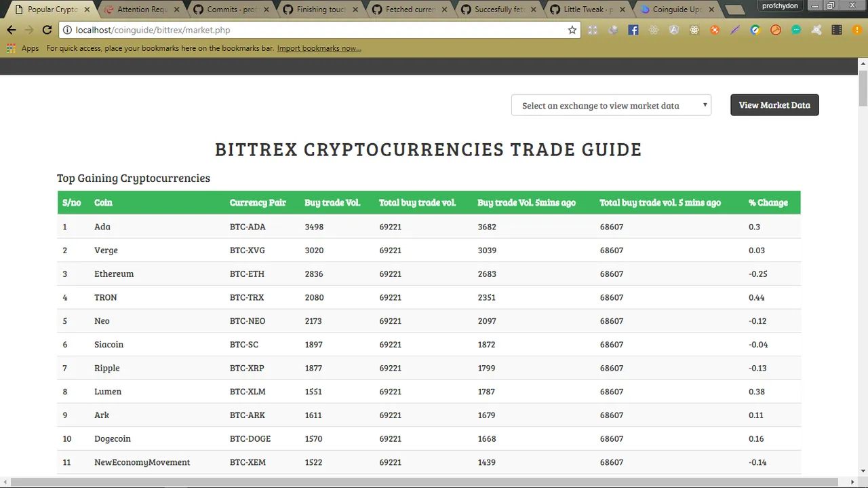The width and height of the screenshot is (868, 488).
Task: Click the profchydon profile button
Action: tap(778, 5)
